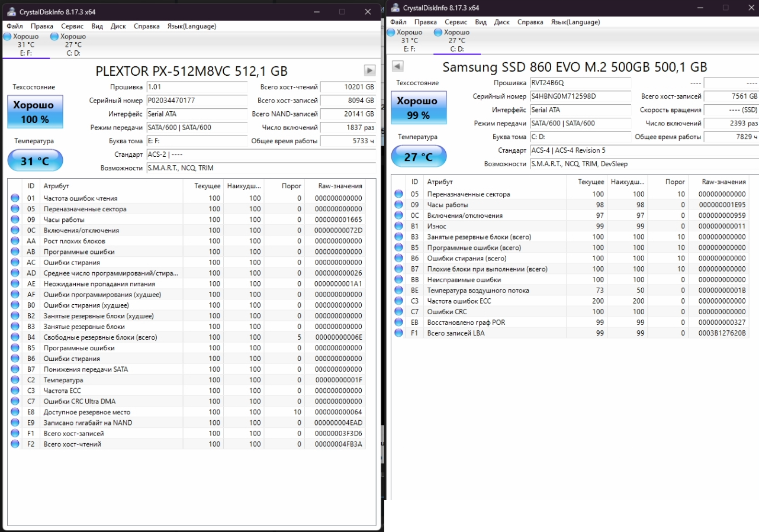
Task: Click the status orb for Износ in Samsung window
Action: pyautogui.click(x=399, y=226)
